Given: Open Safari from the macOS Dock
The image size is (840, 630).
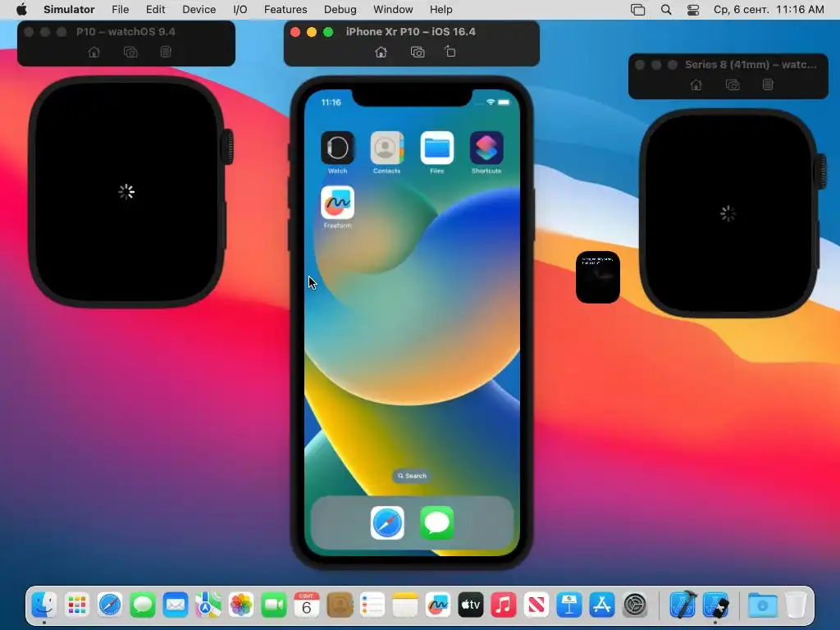Looking at the screenshot, I should (x=110, y=605).
